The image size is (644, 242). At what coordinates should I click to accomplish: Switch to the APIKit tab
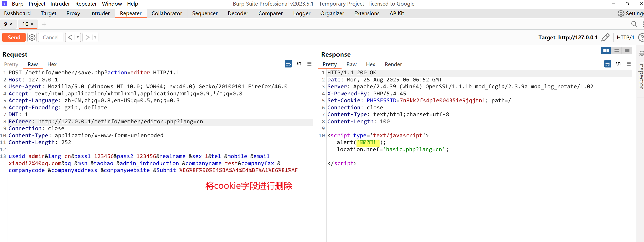[397, 13]
